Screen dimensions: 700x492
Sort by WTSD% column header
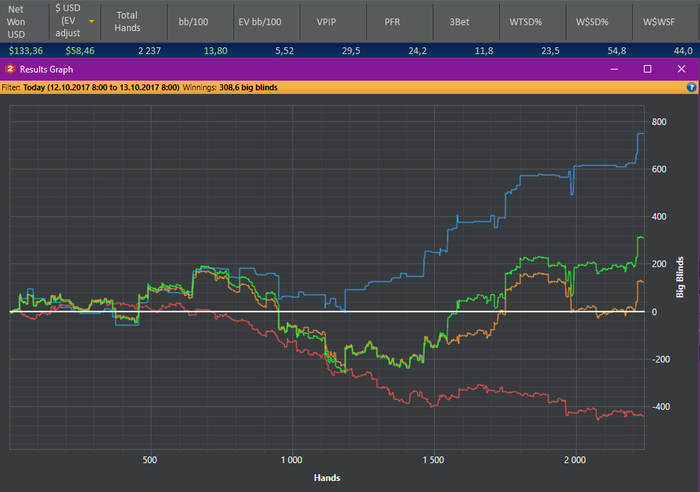point(525,21)
